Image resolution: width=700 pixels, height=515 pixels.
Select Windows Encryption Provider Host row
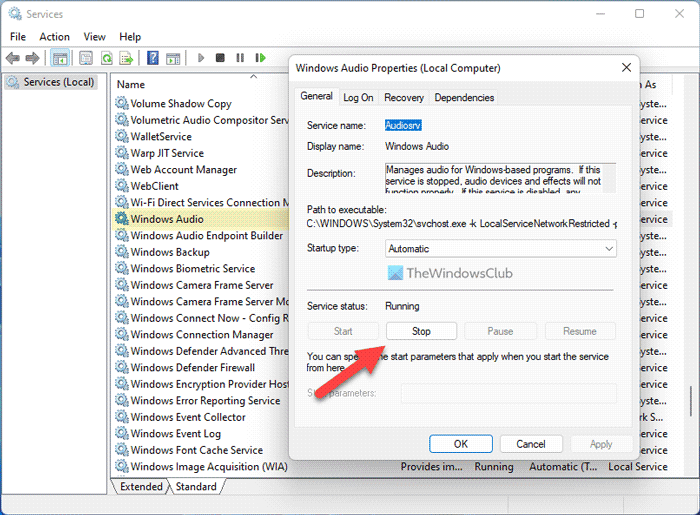[200, 384]
